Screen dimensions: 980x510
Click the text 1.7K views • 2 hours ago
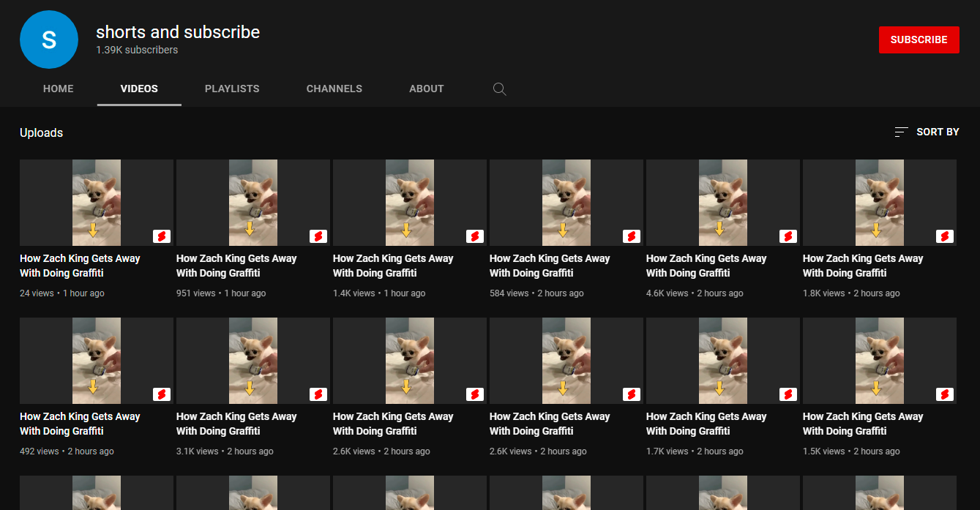[695, 451]
